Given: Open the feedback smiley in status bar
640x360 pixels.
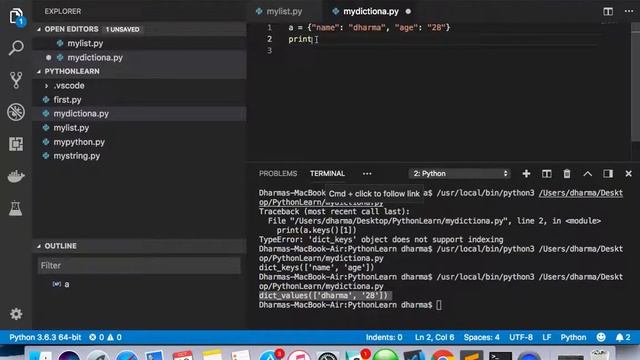Looking at the screenshot, I should (x=601, y=337).
